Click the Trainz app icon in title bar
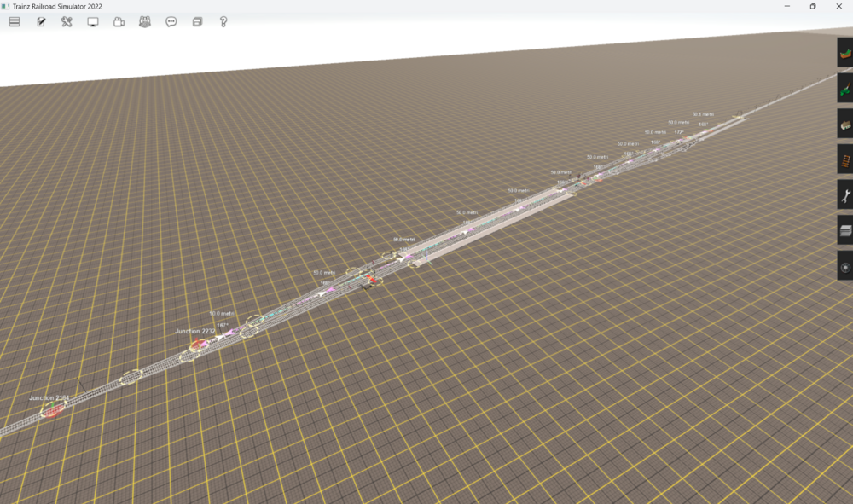 pyautogui.click(x=5, y=6)
